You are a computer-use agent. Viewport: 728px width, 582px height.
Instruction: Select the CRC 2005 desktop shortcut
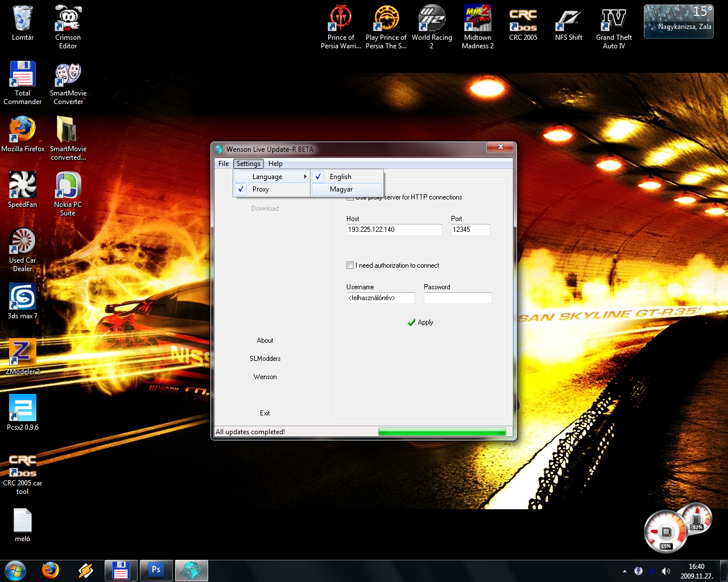tap(523, 23)
